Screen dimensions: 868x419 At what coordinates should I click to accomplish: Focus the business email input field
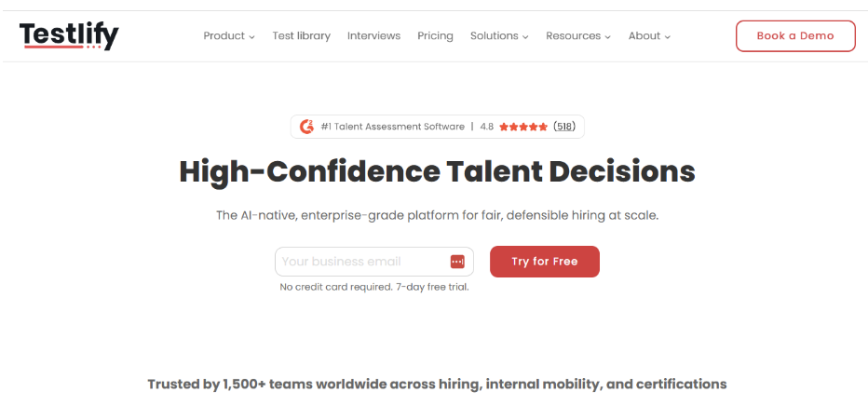point(363,262)
